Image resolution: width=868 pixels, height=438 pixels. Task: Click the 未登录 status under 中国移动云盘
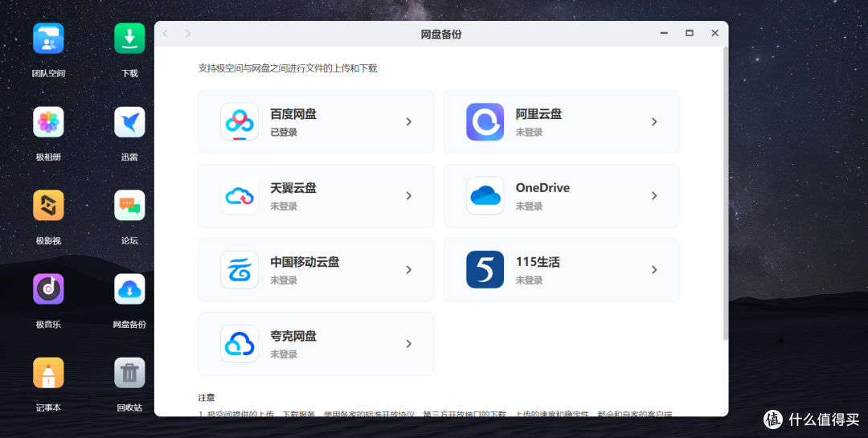(x=284, y=280)
